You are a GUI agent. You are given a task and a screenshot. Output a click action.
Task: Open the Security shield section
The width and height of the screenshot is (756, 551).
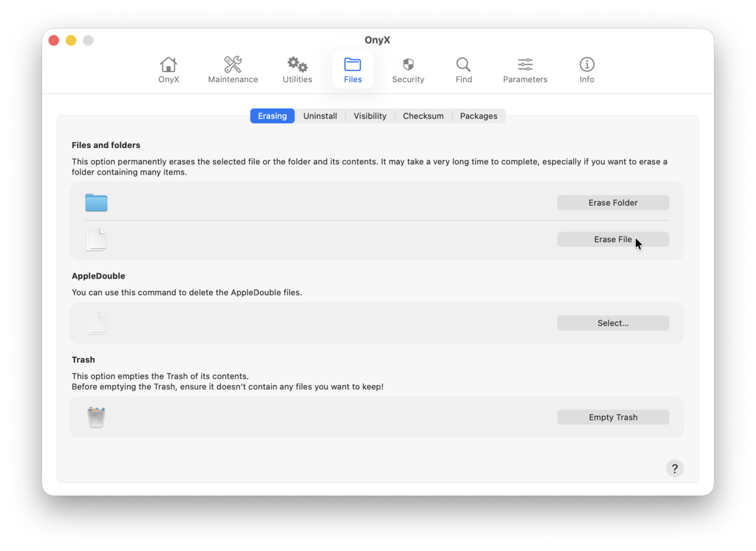click(x=408, y=70)
